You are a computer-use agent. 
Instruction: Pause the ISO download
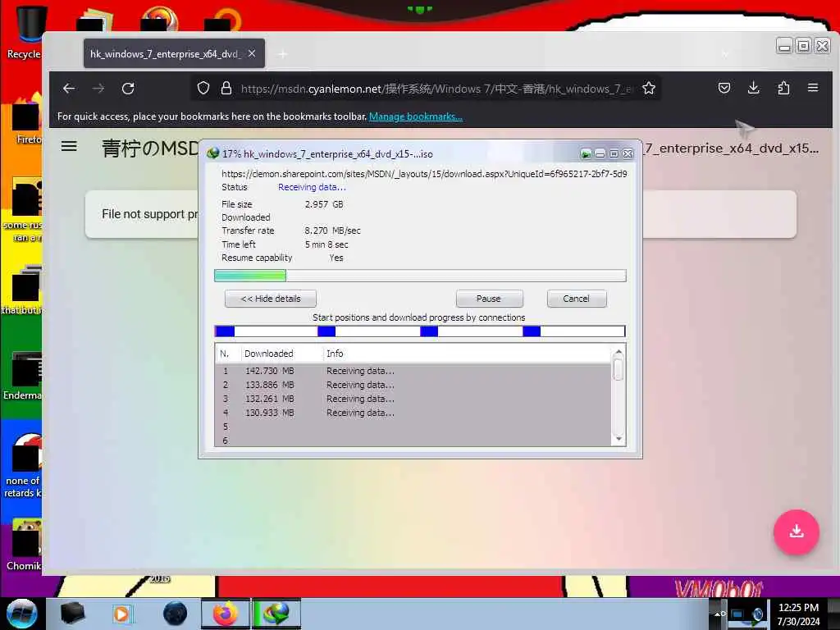point(489,299)
